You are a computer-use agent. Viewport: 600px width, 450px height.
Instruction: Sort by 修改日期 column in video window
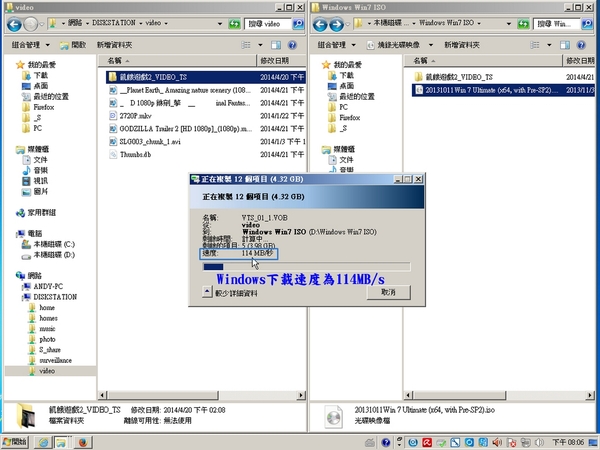click(281, 60)
